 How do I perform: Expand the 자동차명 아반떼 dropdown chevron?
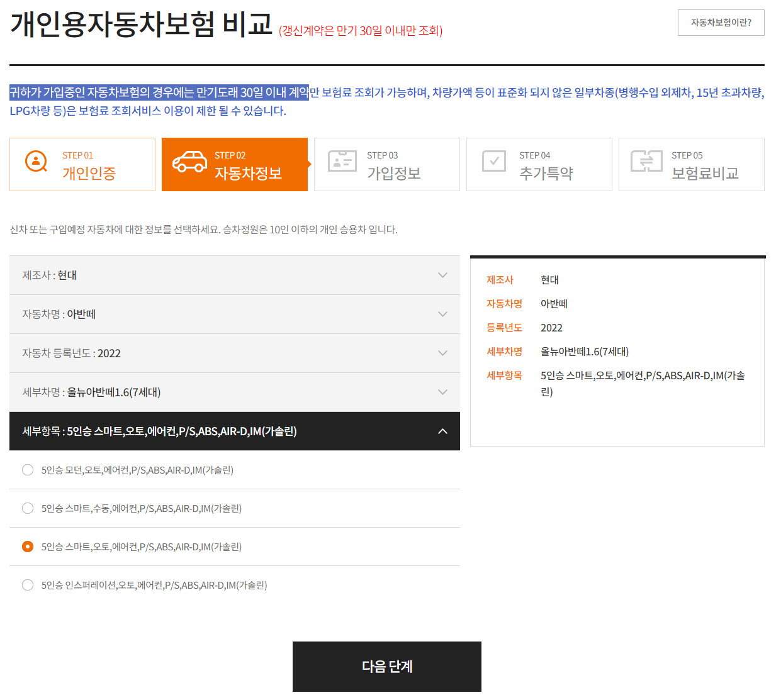(442, 314)
